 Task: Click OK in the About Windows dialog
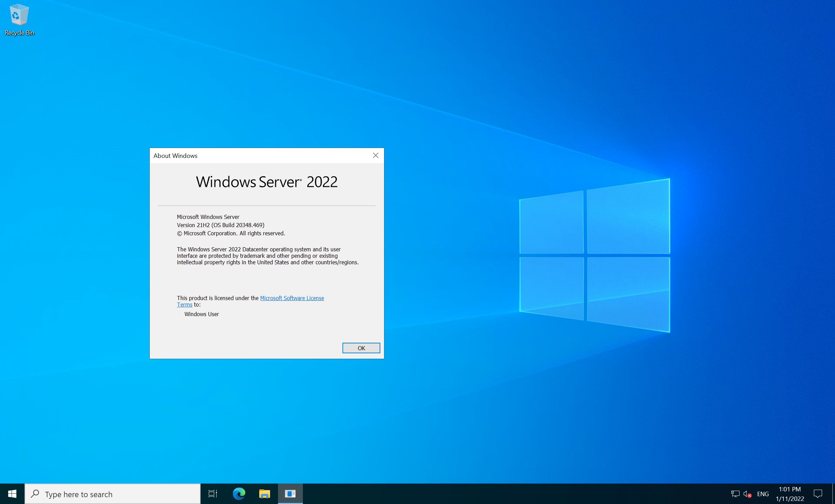(x=361, y=348)
